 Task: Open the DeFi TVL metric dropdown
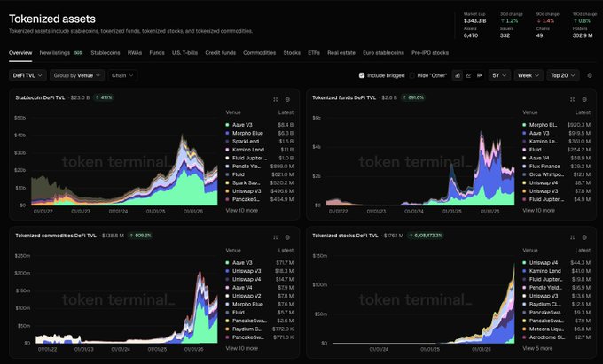tap(27, 75)
